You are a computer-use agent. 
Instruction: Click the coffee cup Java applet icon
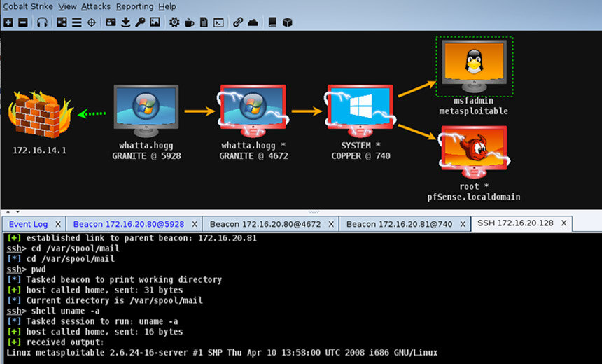(189, 22)
